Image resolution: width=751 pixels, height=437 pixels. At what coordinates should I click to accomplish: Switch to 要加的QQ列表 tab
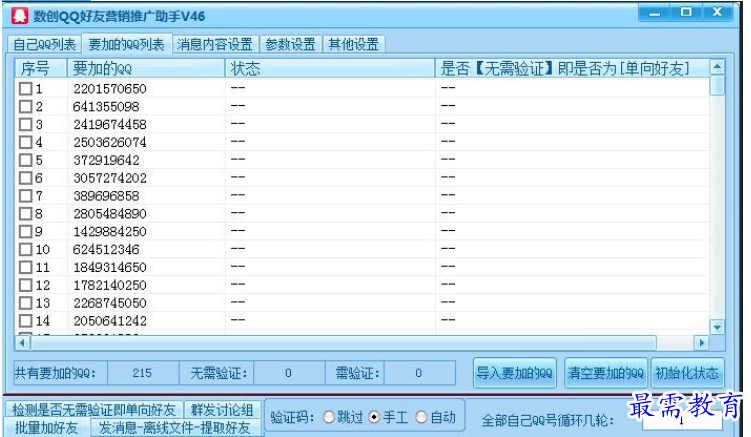126,44
